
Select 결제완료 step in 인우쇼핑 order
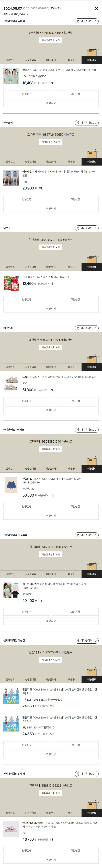(x=10, y=162)
